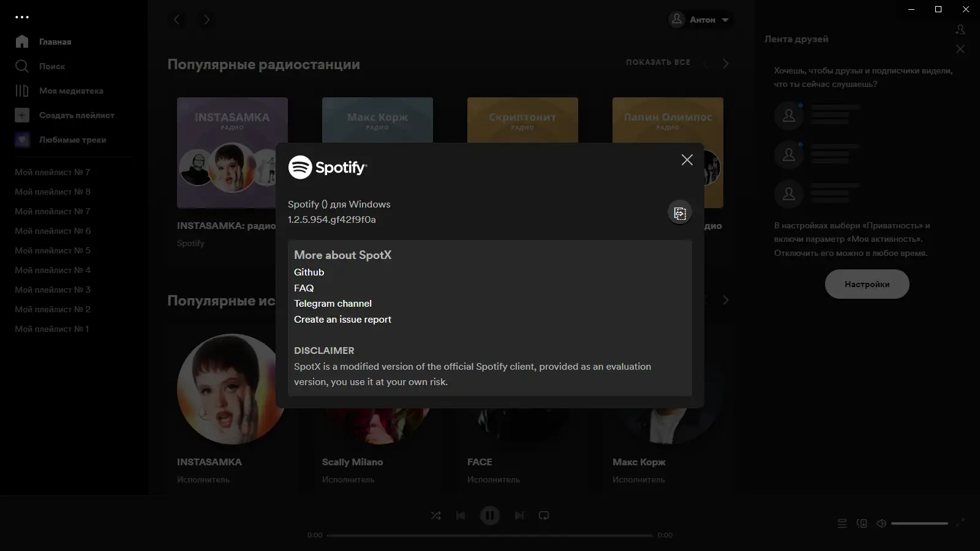This screenshot has height=551, width=980.
Task: Mute audio via the speaker icon
Action: [x=882, y=523]
